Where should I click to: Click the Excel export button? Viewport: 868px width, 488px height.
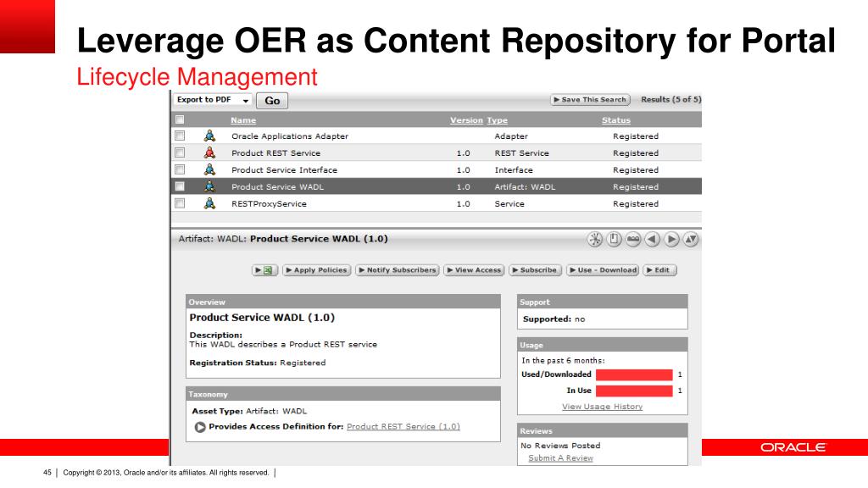coord(264,270)
